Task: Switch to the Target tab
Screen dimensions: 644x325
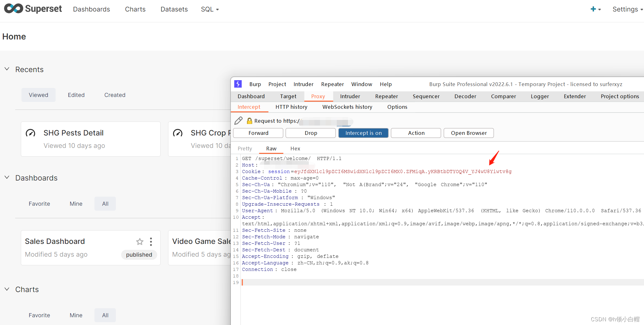Action: 288,96
